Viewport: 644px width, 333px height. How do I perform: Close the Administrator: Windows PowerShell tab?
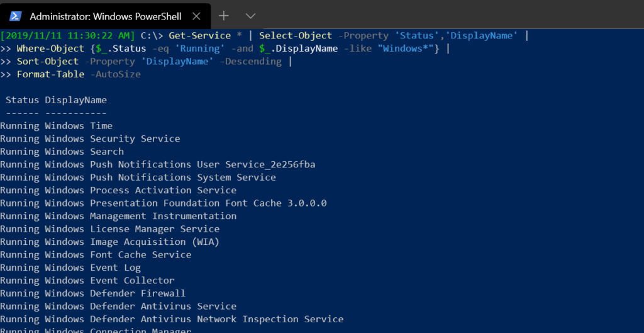(196, 16)
